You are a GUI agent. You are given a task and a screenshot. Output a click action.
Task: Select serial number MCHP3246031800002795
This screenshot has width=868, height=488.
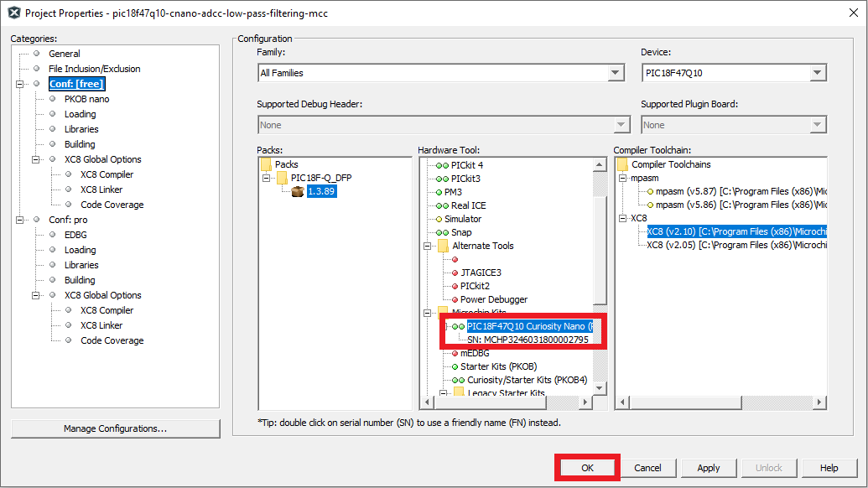point(528,340)
